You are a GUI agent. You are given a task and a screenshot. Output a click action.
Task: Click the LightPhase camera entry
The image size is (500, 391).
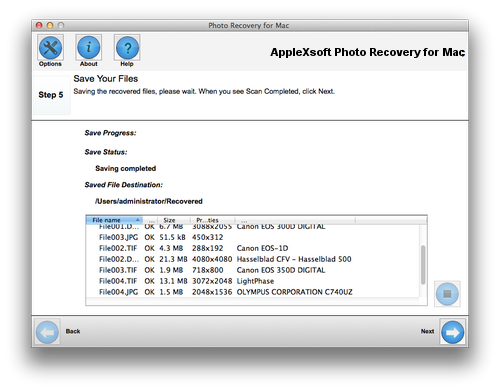click(255, 281)
